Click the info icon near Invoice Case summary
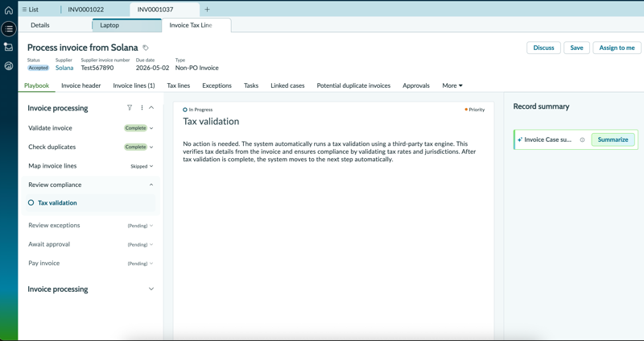The image size is (644, 341). tap(582, 139)
